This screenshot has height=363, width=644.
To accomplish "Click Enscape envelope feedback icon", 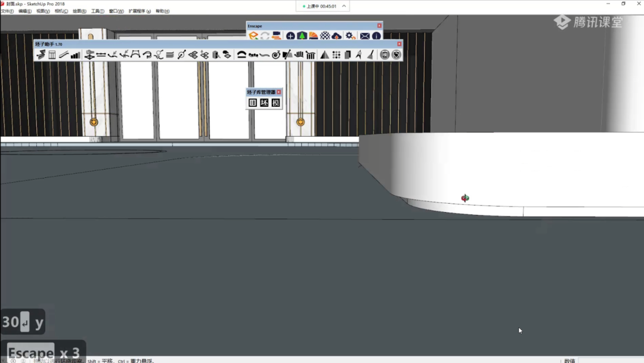I will [365, 36].
